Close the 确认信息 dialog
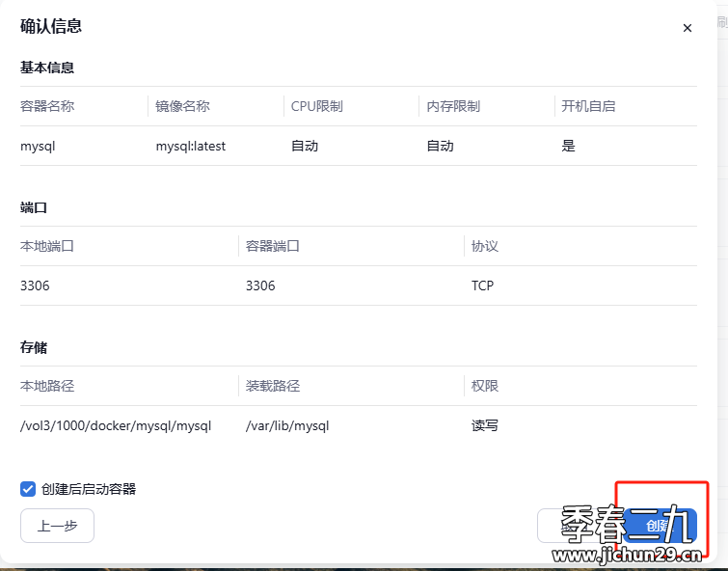 coord(688,28)
